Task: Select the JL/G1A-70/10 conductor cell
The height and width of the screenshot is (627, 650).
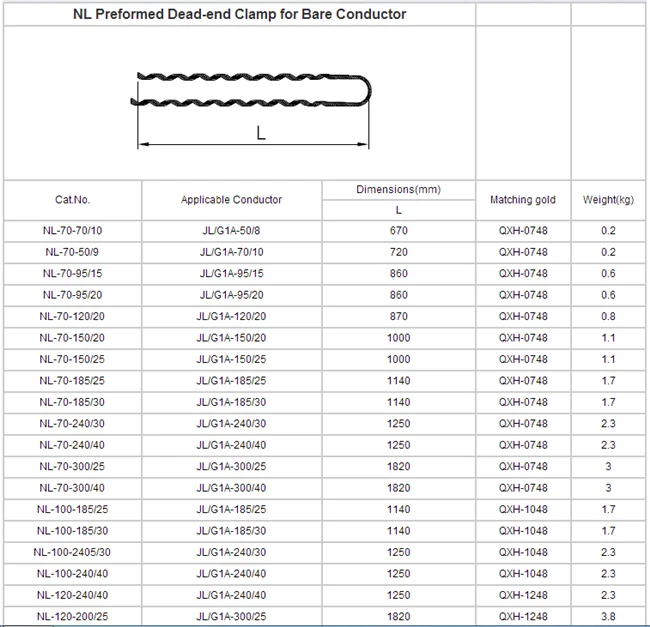Action: [x=231, y=252]
